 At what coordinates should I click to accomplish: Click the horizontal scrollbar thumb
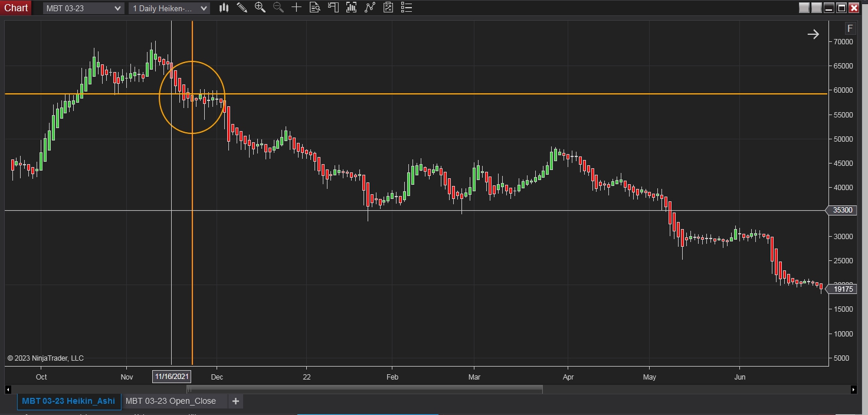365,390
